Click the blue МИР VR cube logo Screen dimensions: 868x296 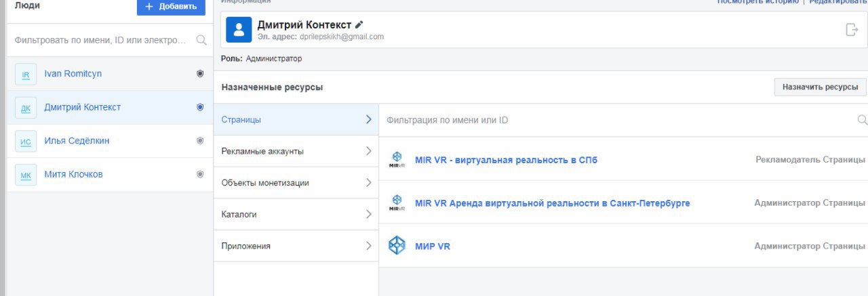pos(397,246)
